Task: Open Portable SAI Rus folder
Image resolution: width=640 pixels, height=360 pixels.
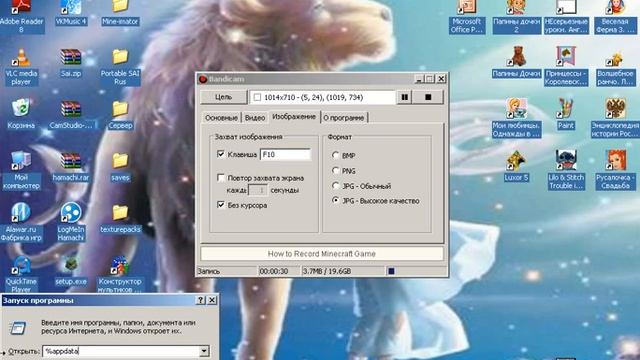Action: point(120,57)
